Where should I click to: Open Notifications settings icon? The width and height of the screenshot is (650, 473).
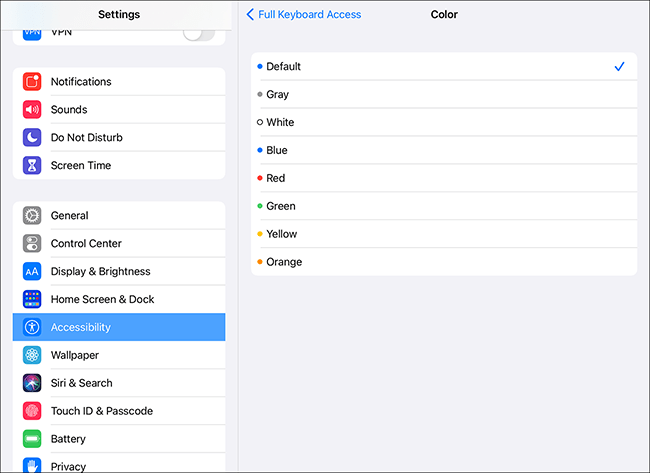pyautogui.click(x=32, y=82)
